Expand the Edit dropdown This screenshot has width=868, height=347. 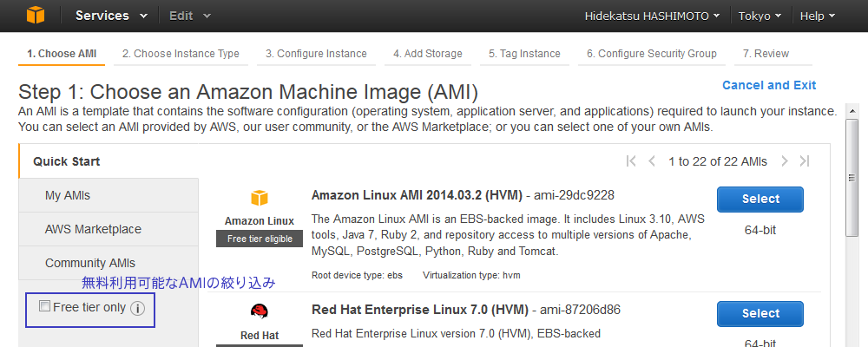[x=190, y=16]
